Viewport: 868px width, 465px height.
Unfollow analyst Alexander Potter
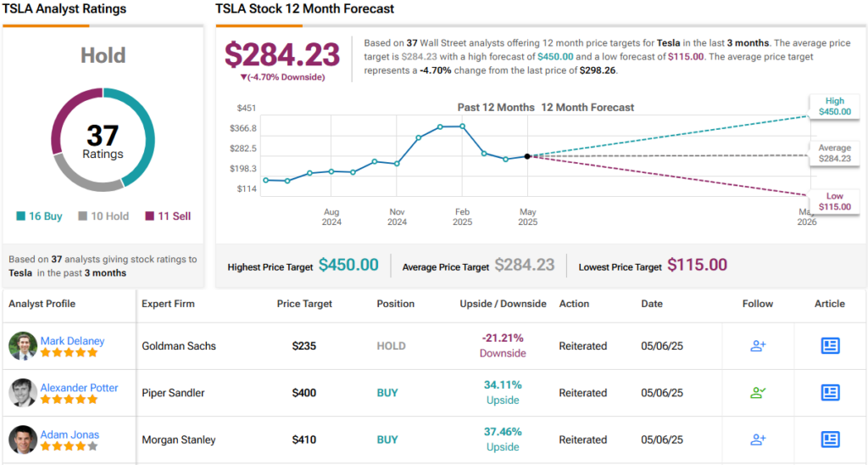(758, 393)
